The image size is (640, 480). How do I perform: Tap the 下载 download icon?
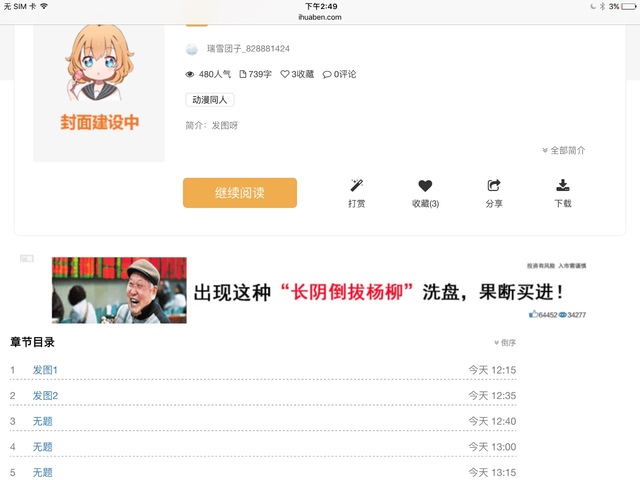563,185
